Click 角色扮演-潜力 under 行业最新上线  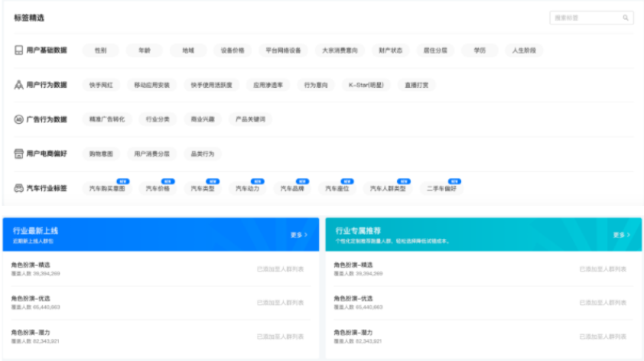(31, 332)
